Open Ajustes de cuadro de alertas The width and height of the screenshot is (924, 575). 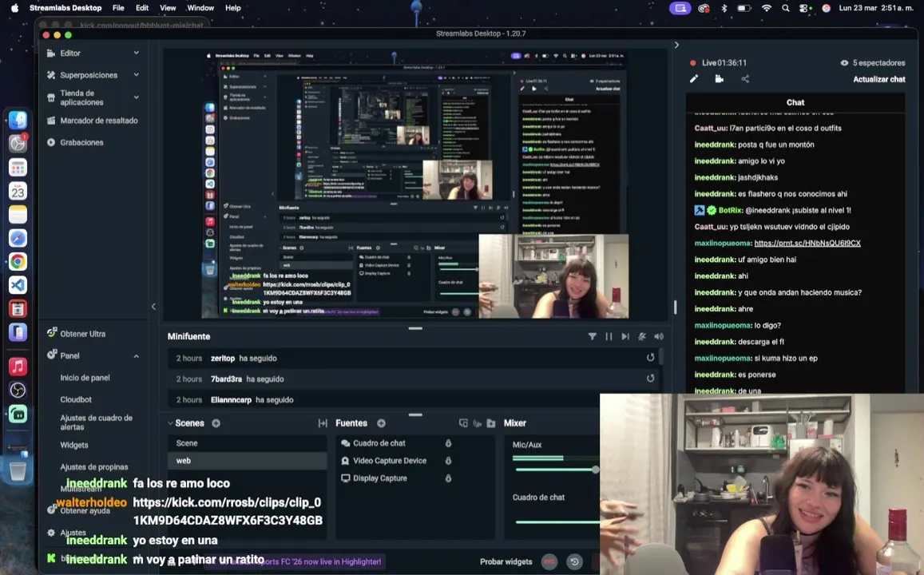96,422
